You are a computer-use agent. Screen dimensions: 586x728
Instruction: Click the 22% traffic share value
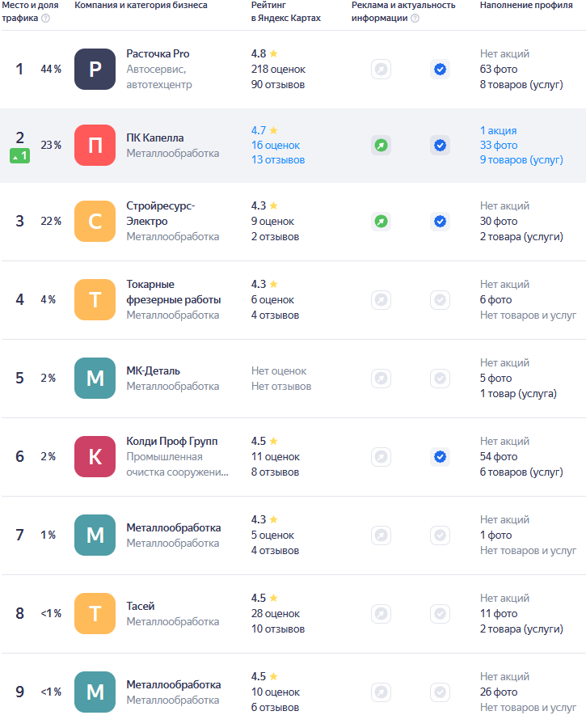click(51, 222)
